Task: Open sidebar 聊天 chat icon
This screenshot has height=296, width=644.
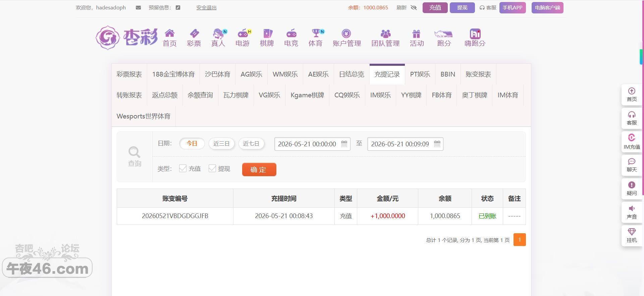Action: coord(632,161)
